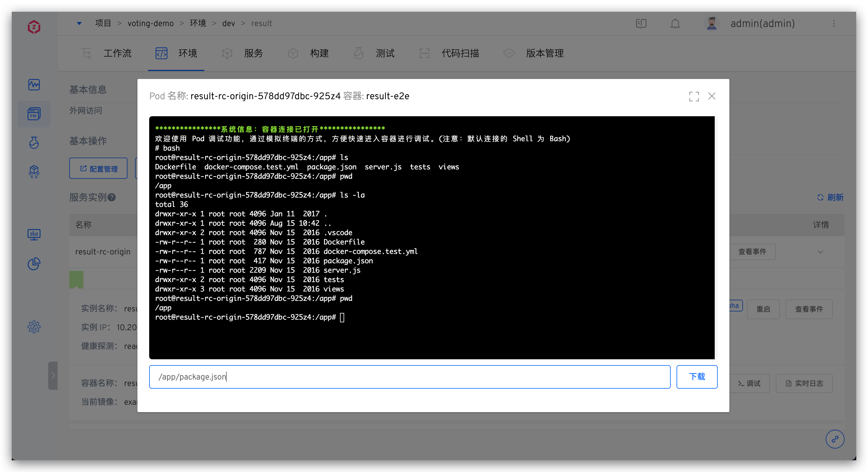Expand the sidebar with the arrow handle
The width and height of the screenshot is (868, 472).
(x=53, y=375)
